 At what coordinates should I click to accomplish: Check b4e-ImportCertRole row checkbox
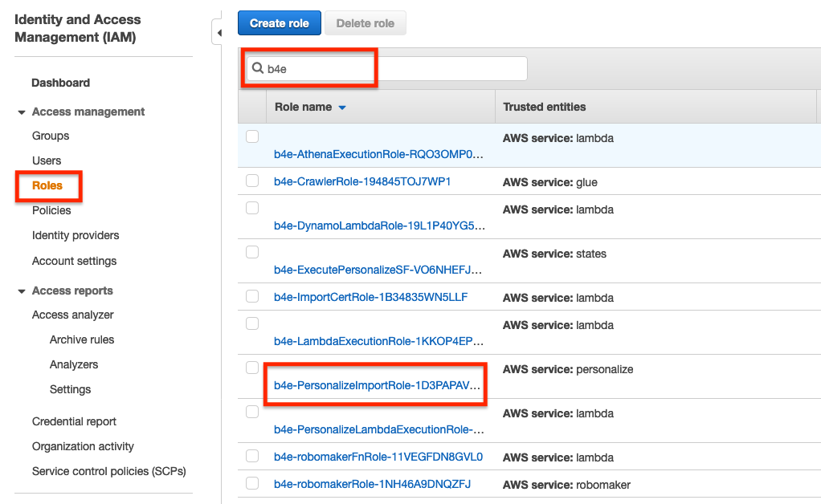tap(252, 296)
